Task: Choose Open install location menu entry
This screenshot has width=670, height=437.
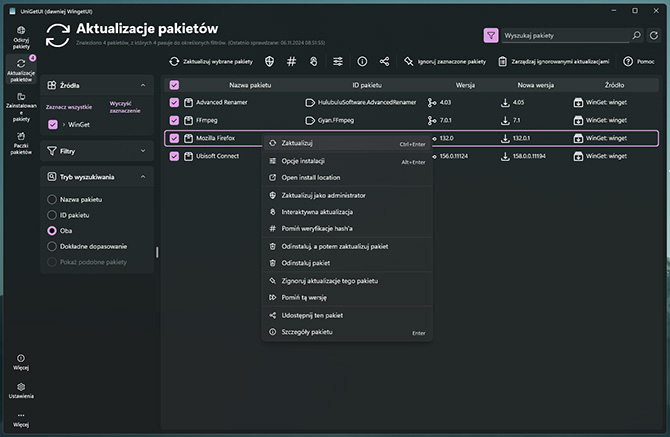Action: pyautogui.click(x=347, y=177)
